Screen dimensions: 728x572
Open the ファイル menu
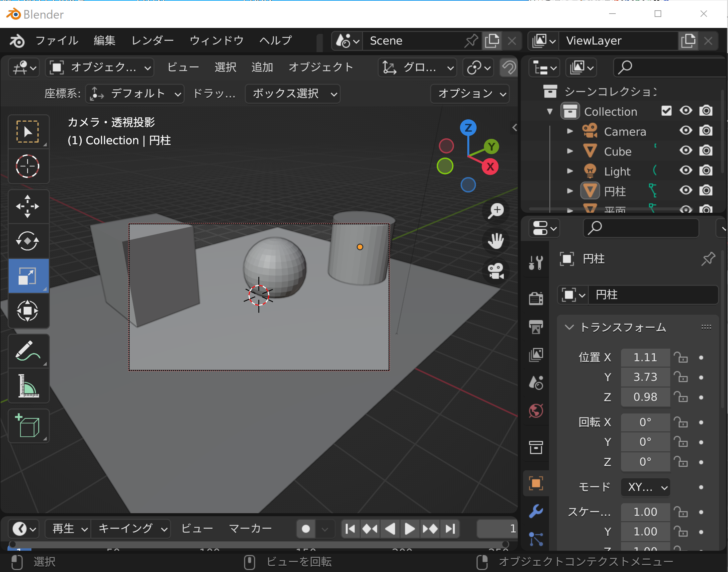click(x=56, y=41)
